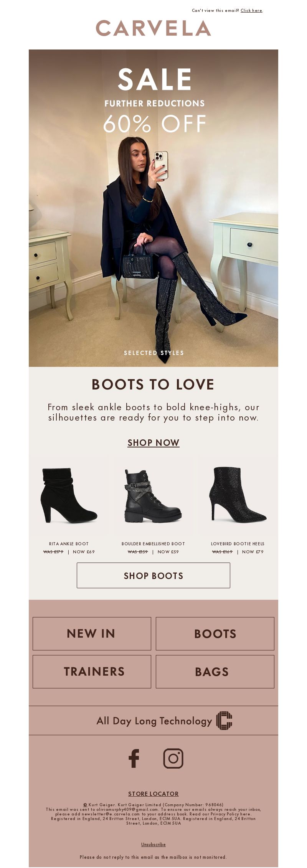Open the Facebook icon link
This screenshot has height=868, width=307.
coord(134,758)
